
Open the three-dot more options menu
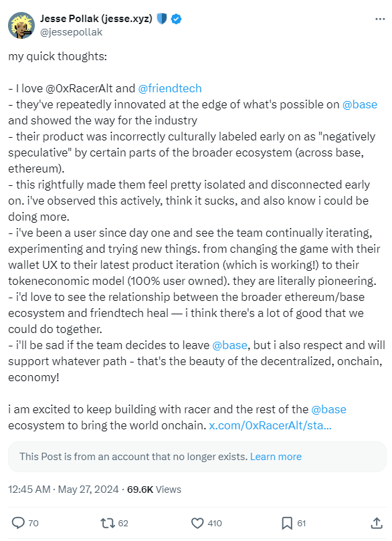point(380,19)
